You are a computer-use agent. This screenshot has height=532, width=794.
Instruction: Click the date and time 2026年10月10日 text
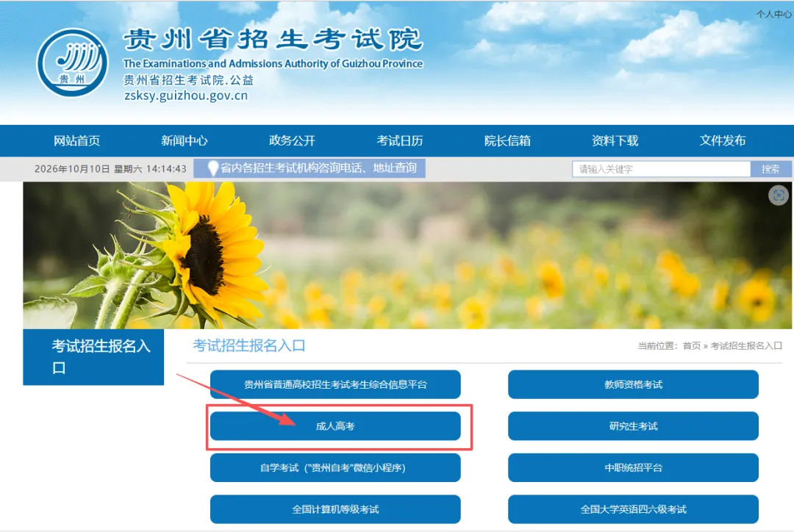[110, 169]
